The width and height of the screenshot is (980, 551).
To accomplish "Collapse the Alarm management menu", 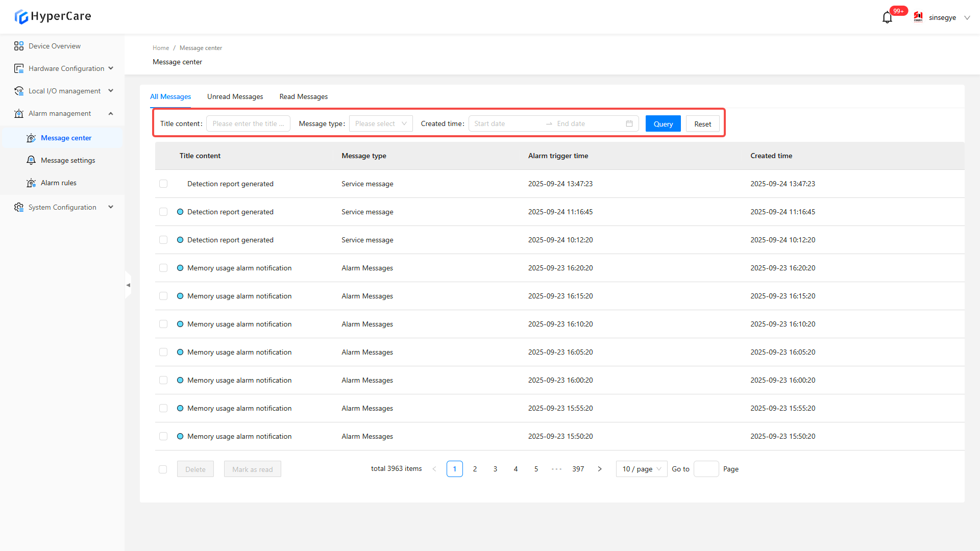I will [111, 113].
